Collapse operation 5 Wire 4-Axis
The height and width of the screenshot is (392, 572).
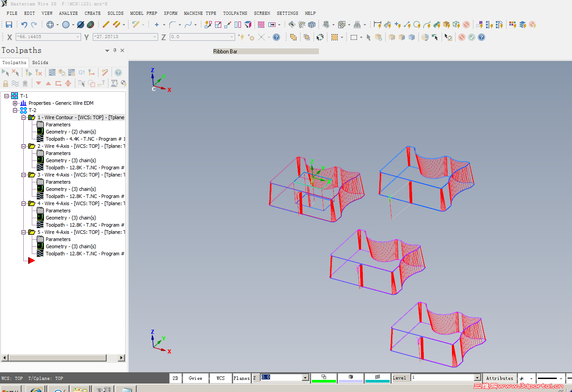[24, 232]
